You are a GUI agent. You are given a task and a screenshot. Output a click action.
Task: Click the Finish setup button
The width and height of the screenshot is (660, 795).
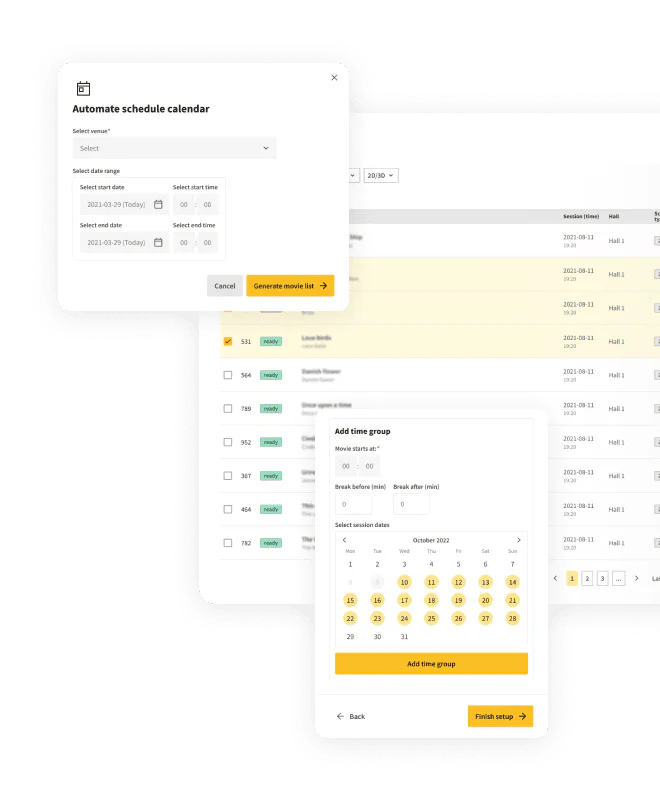500,716
